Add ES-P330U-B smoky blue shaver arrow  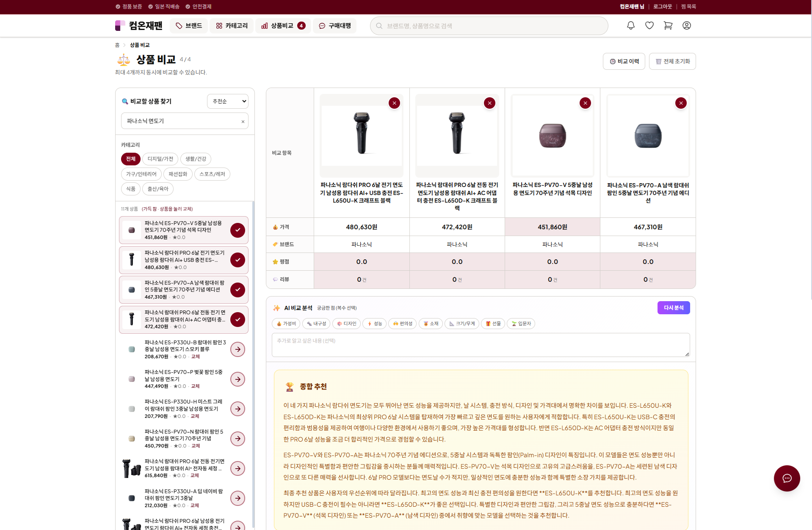point(238,349)
